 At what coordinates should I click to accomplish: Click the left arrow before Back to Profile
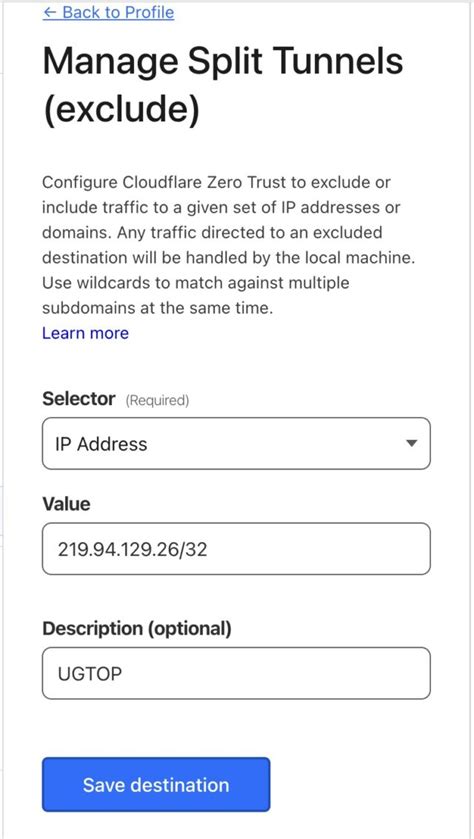[50, 12]
